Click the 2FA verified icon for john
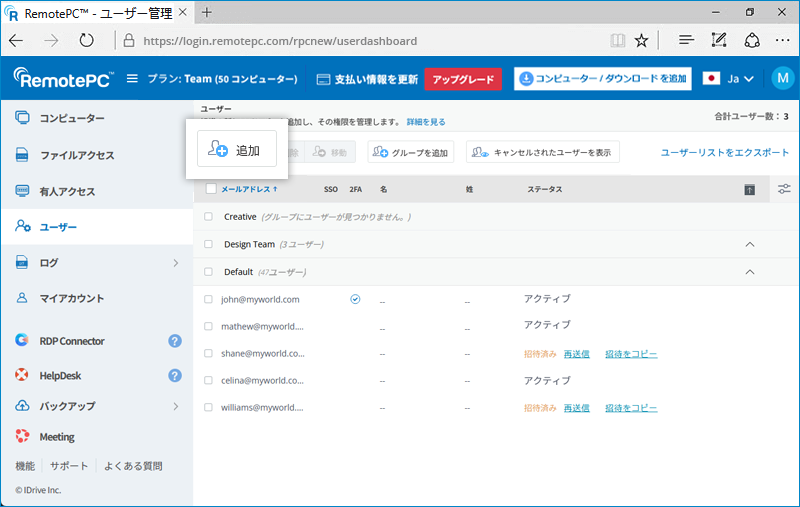The height and width of the screenshot is (507, 800). point(355,299)
